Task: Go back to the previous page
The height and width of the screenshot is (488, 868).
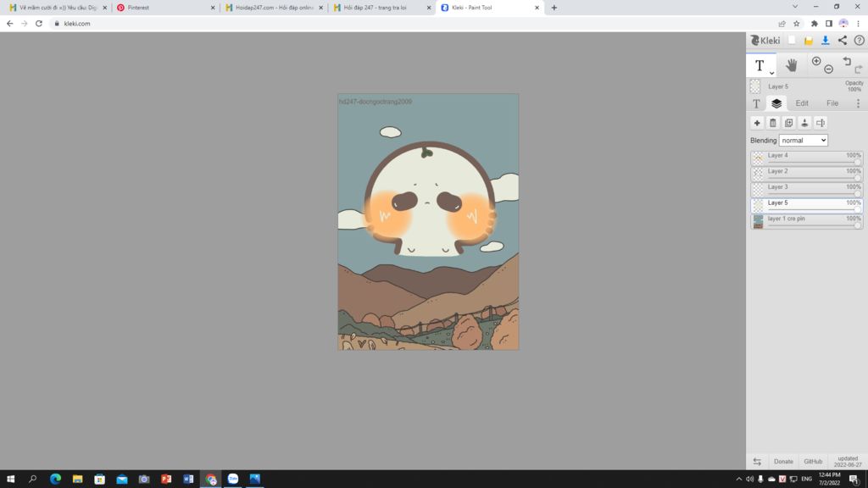Action: tap(9, 23)
